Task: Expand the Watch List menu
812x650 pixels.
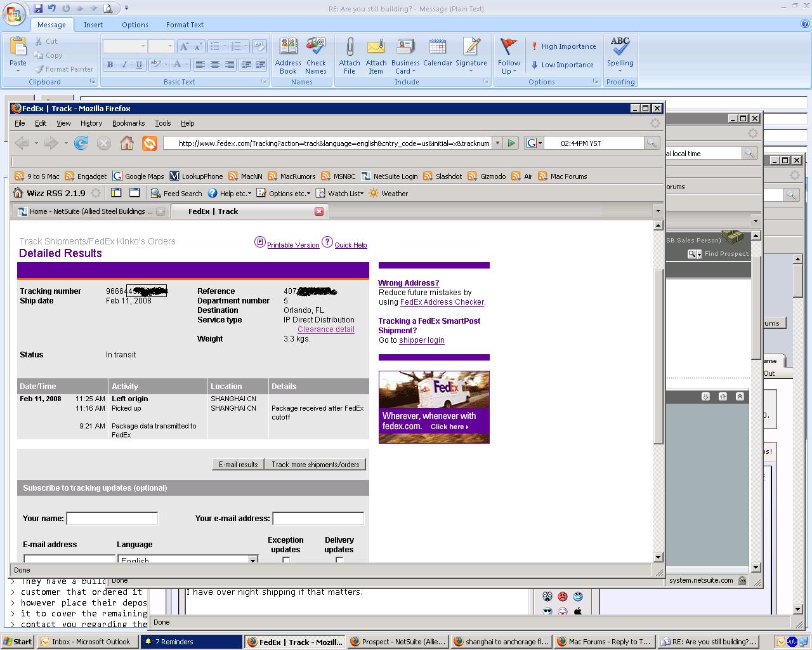Action: pos(340,194)
